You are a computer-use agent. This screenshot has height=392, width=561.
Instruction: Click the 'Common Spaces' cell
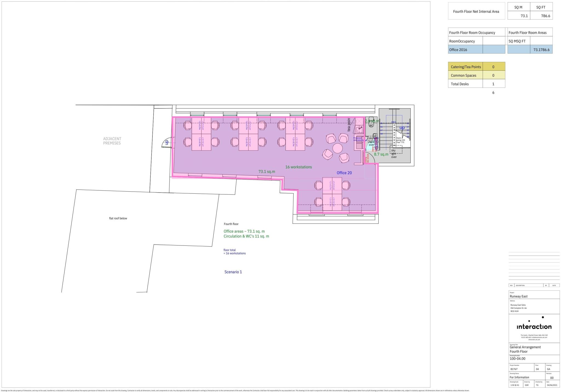coord(465,75)
